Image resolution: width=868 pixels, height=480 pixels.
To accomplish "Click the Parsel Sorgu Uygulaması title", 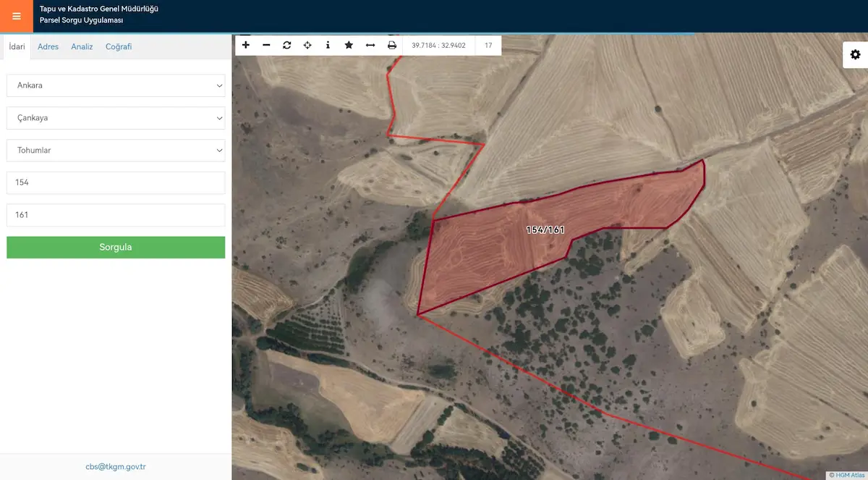I will pos(81,20).
